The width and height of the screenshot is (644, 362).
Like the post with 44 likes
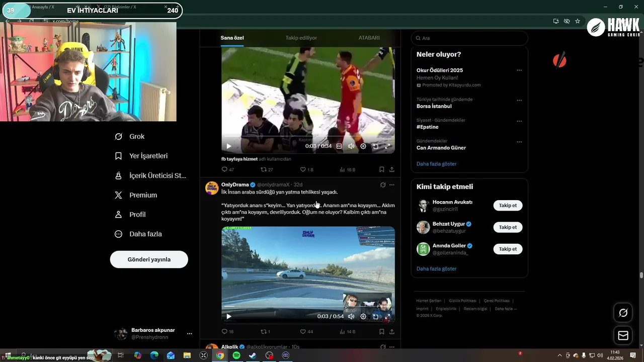(306, 331)
